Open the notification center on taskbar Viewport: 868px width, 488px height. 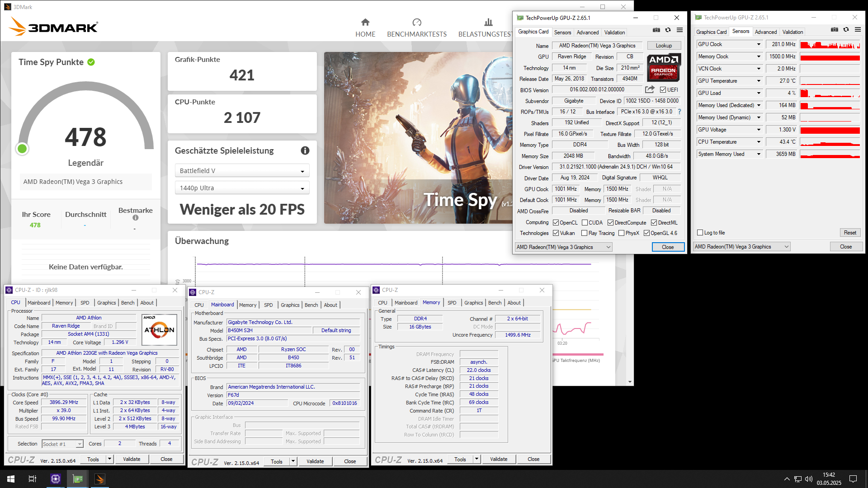853,479
